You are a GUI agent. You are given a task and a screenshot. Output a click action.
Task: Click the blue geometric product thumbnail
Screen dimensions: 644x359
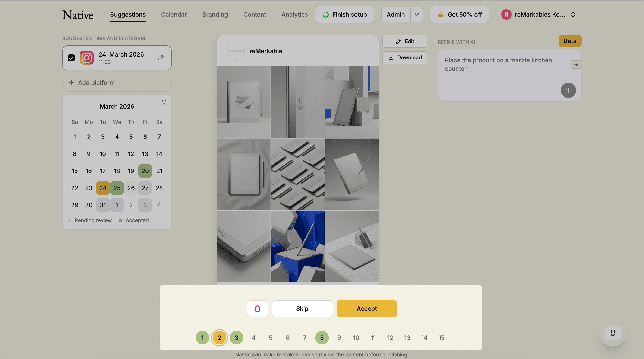tap(297, 246)
